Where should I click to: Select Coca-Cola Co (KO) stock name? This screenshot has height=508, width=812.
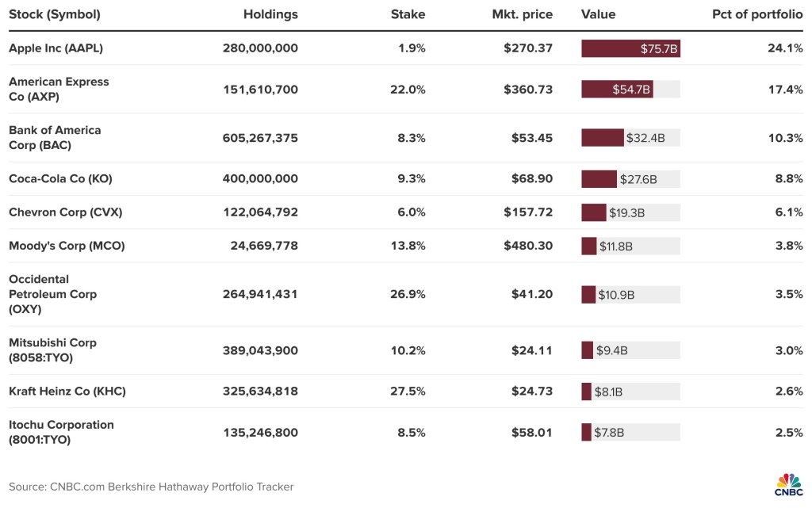coord(60,179)
